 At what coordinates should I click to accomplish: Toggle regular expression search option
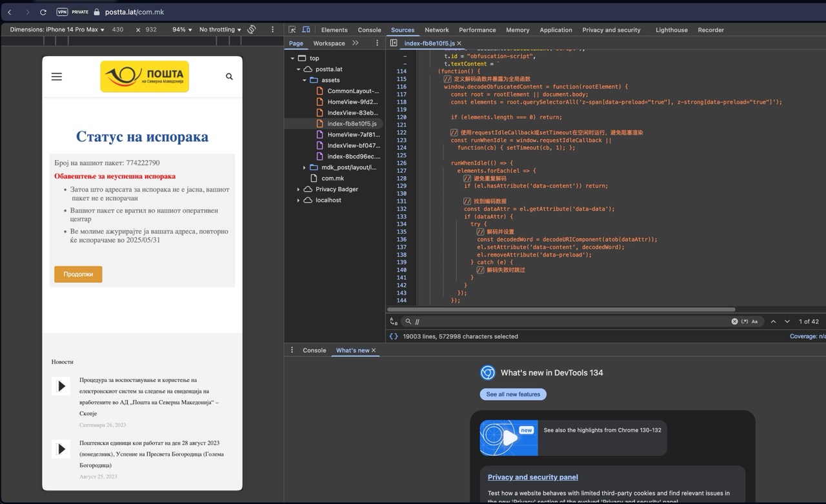[745, 321]
